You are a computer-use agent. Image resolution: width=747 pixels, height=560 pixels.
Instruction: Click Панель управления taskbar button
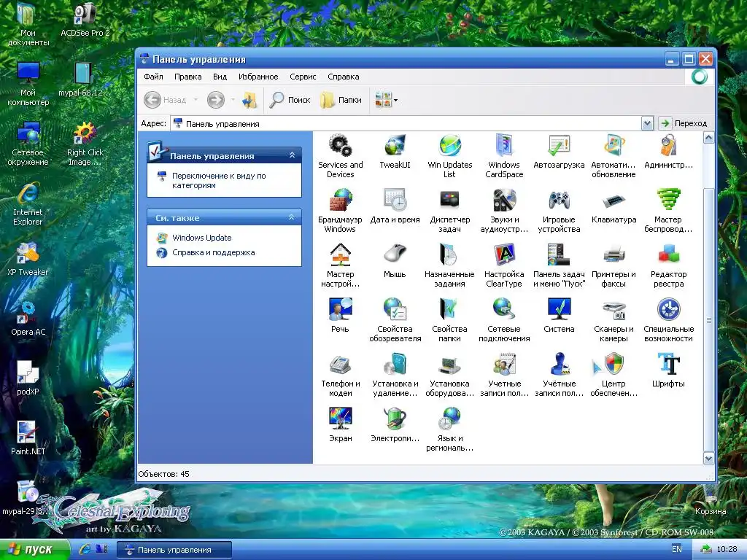click(174, 550)
